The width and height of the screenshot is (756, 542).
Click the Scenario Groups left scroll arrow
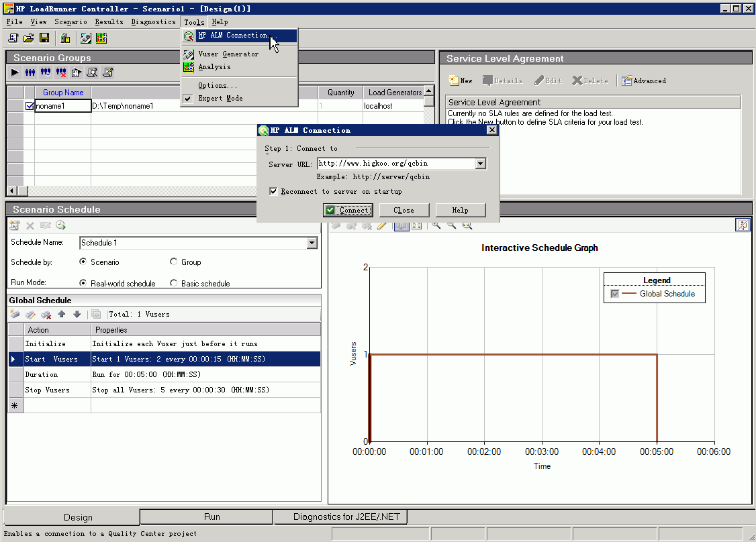pos(12,191)
